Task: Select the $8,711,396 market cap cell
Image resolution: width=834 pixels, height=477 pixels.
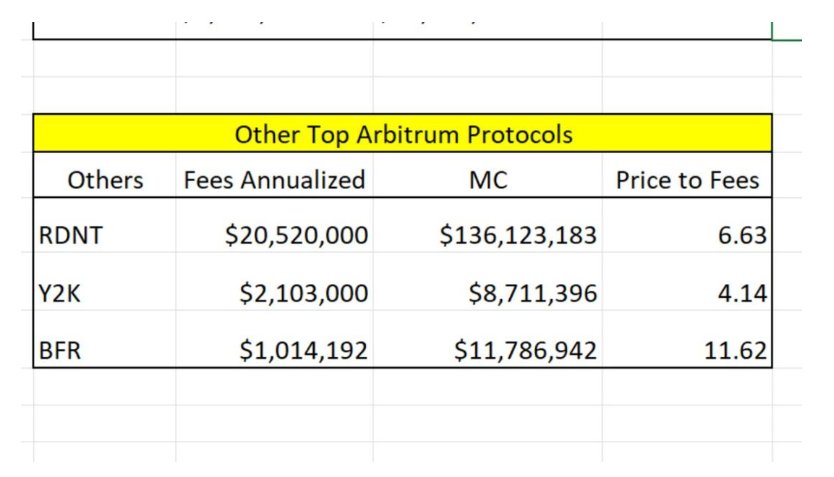Action: [x=488, y=282]
